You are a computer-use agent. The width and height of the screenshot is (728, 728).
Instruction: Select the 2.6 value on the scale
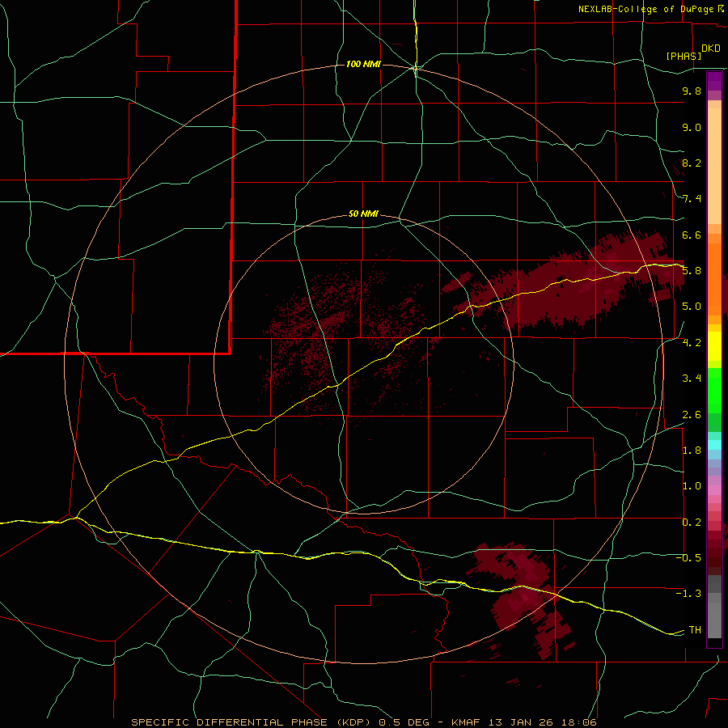[x=692, y=415]
